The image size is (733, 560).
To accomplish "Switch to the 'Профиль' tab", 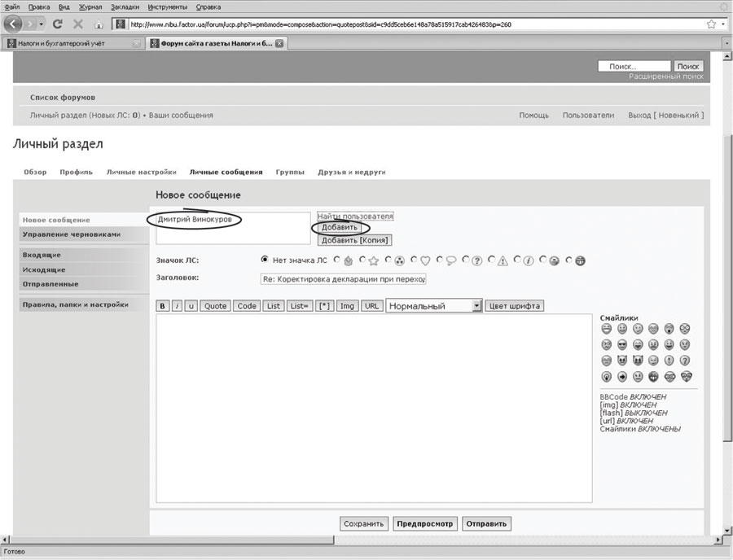I will click(77, 173).
